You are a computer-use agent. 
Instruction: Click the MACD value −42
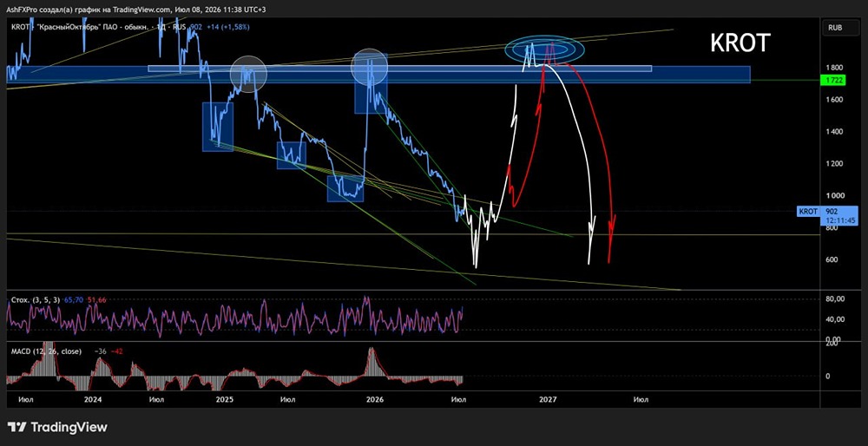(115, 351)
